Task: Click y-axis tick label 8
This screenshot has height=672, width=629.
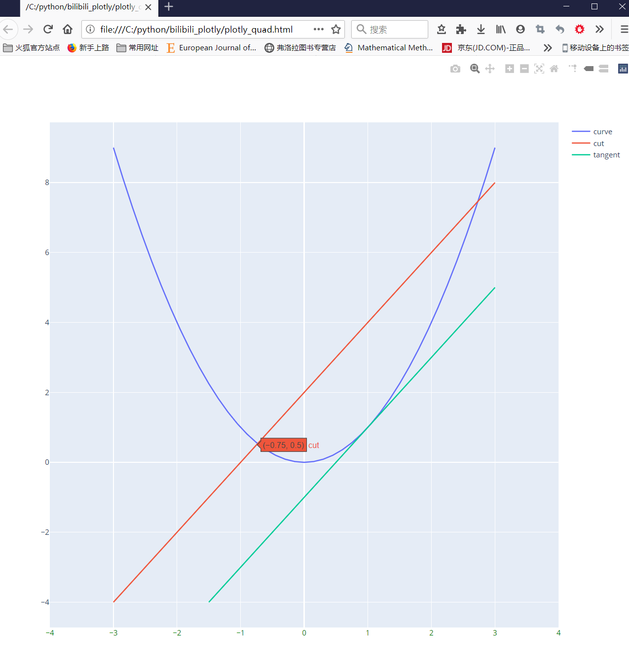Action: click(47, 183)
